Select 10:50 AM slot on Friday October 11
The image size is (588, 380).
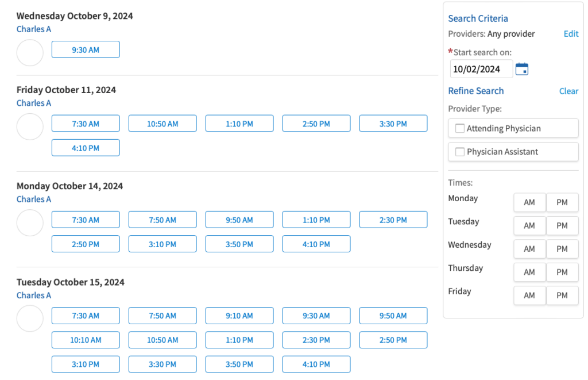pyautogui.click(x=163, y=124)
